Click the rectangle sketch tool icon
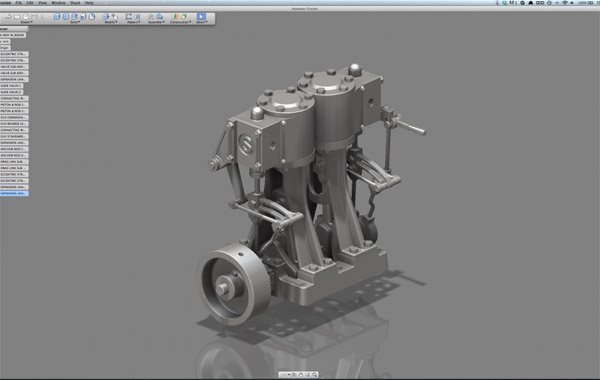Screen dimensions: 600x380 (x=17, y=17)
